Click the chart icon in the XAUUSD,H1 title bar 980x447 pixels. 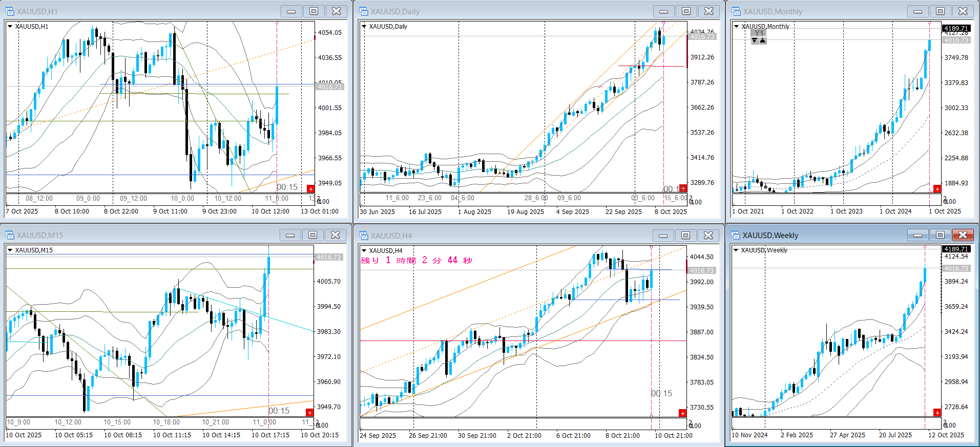point(10,11)
